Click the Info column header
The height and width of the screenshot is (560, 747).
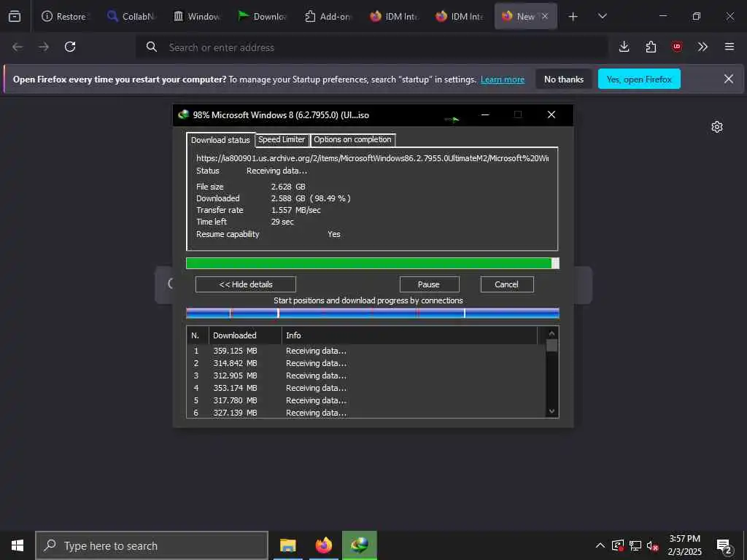coord(409,335)
